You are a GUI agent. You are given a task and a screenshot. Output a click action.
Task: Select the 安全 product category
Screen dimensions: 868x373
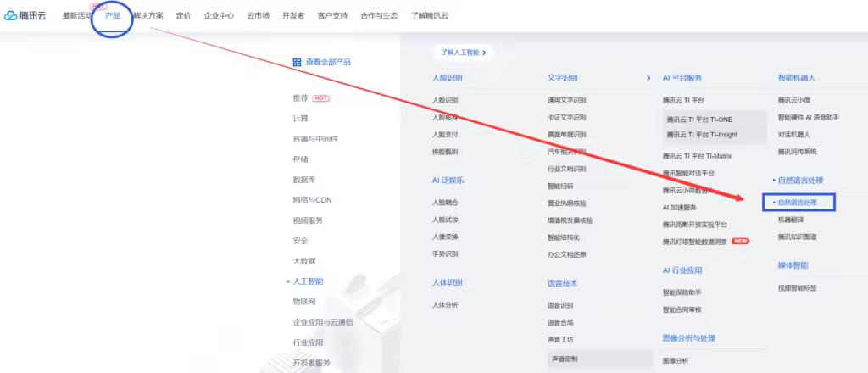pos(301,240)
